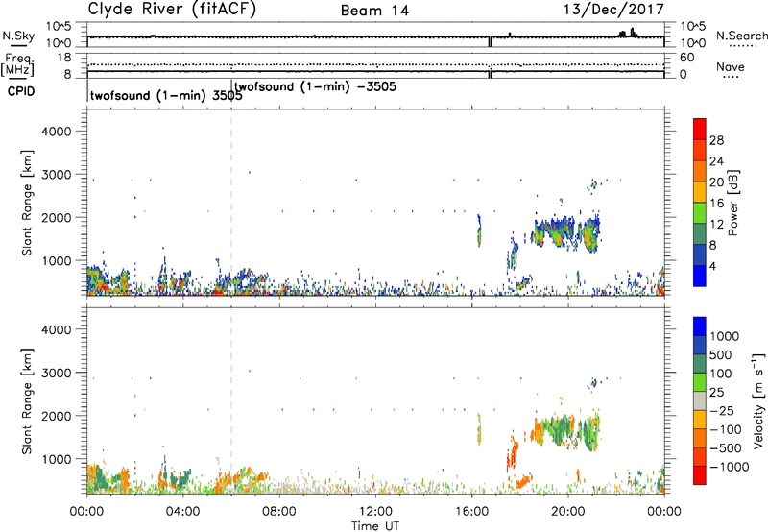Screen dimensions: 768x532
Task: Click the 20:00 echo cluster in power panel
Action: click(566, 231)
